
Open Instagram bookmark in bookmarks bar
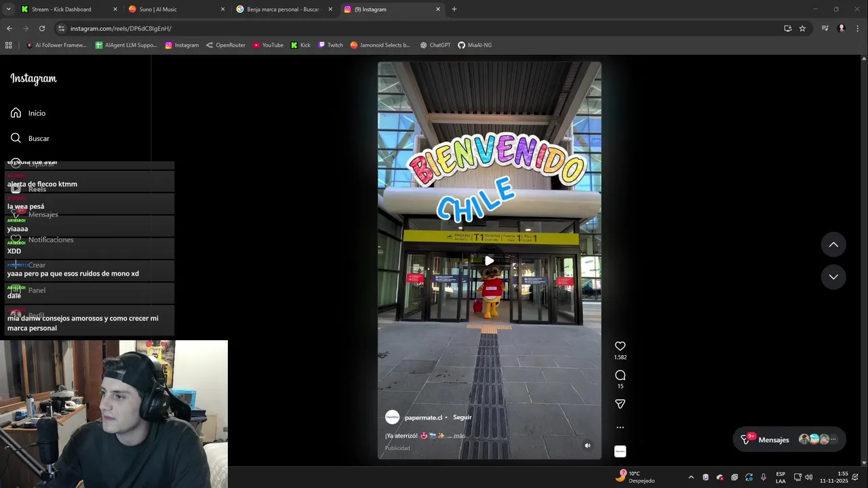(x=182, y=45)
